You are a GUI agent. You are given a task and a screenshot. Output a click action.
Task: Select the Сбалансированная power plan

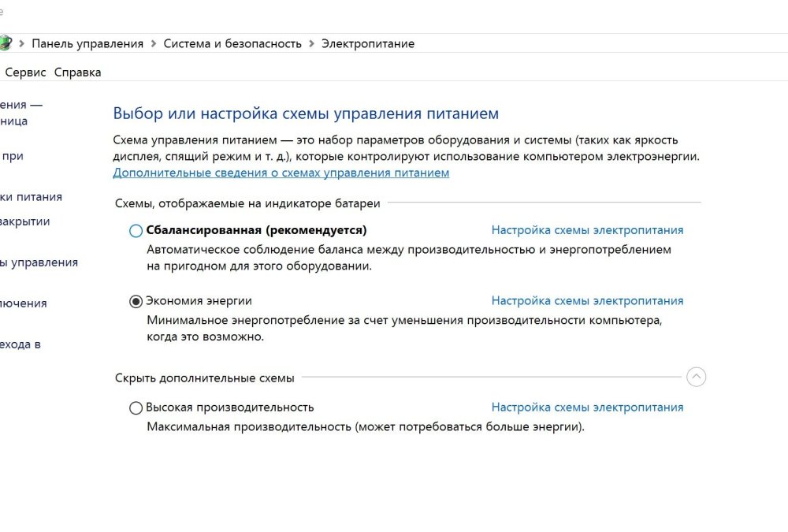(134, 230)
